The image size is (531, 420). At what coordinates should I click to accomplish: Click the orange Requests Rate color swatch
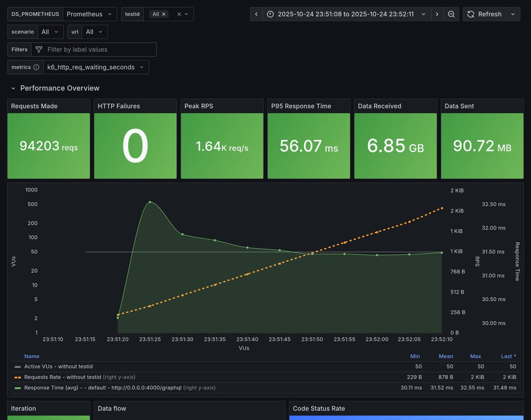(18, 377)
